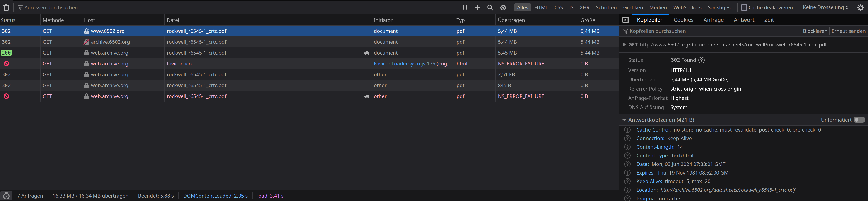Collapse the Antwortkopfzeilen section
This screenshot has width=868, height=201.
pos(624,120)
